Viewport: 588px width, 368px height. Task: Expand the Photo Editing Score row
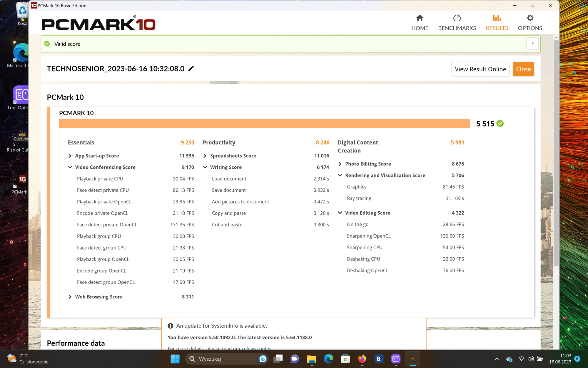pyautogui.click(x=340, y=164)
